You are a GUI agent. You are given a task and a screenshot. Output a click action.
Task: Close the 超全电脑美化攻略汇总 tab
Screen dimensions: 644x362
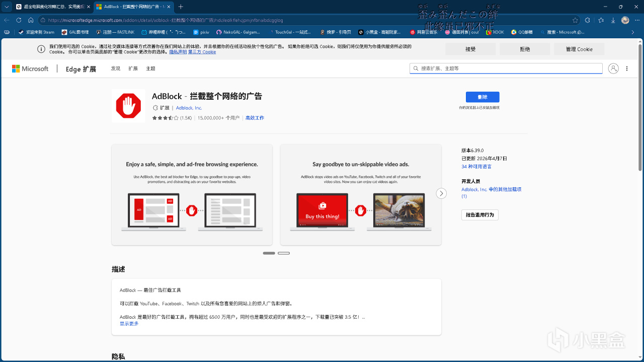(x=88, y=7)
